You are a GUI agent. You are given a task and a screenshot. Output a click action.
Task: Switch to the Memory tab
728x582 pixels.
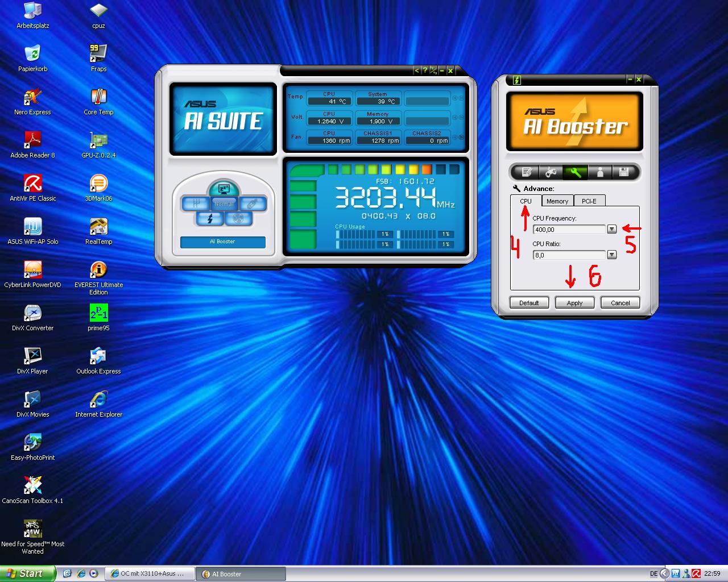pyautogui.click(x=557, y=201)
